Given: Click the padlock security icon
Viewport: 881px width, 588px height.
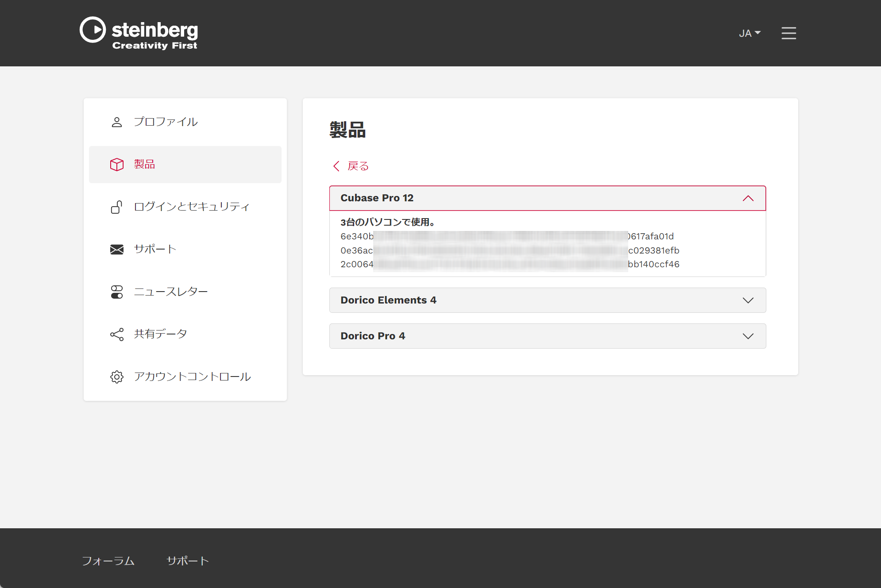Looking at the screenshot, I should pyautogui.click(x=117, y=207).
